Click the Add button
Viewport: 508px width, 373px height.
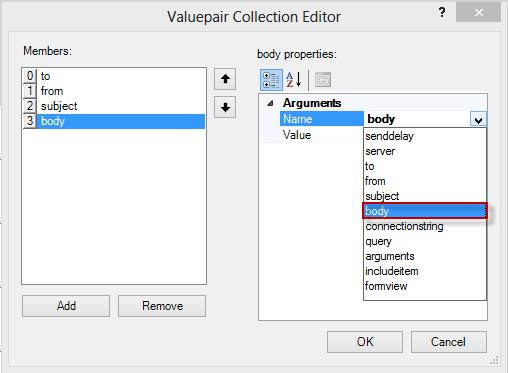coord(66,306)
